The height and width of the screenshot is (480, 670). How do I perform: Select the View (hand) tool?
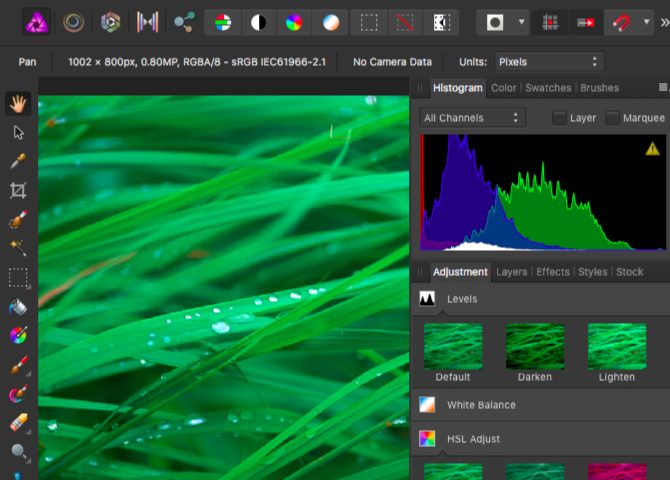point(18,102)
